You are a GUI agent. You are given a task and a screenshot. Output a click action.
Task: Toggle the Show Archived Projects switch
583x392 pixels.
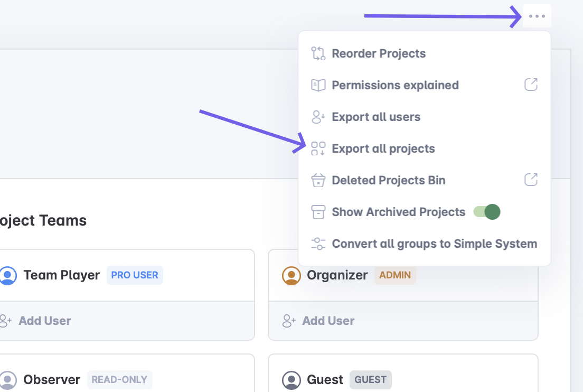(x=486, y=212)
